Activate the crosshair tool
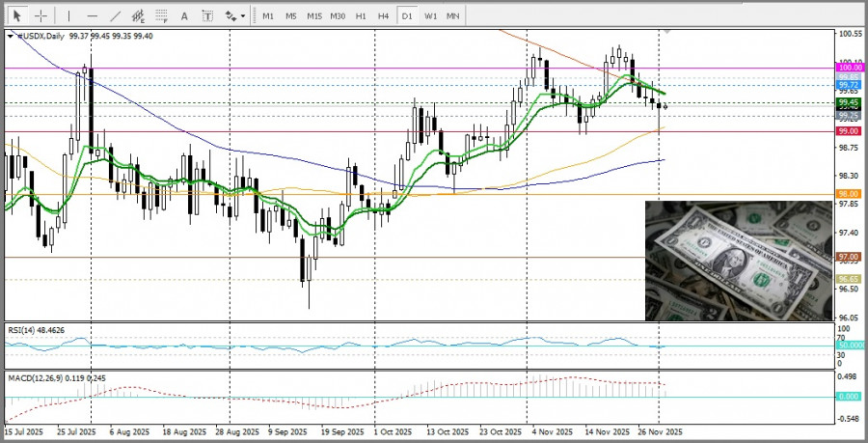This screenshot has height=443, width=868. tap(41, 16)
